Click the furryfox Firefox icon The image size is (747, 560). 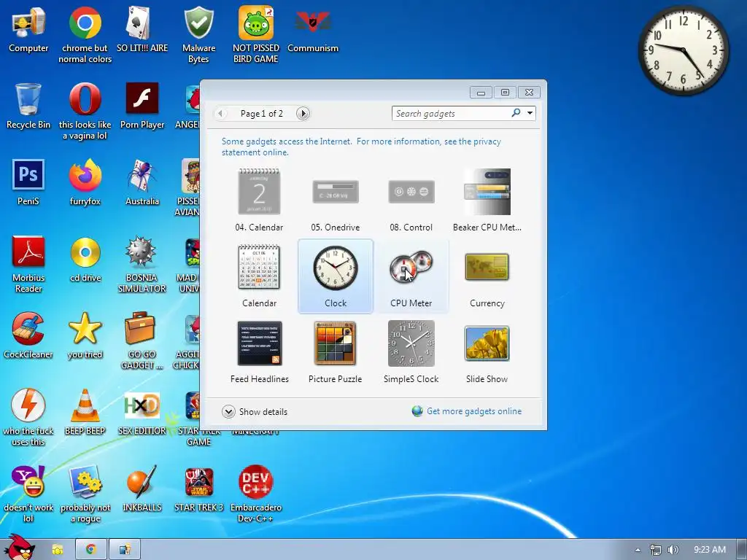[x=85, y=182]
